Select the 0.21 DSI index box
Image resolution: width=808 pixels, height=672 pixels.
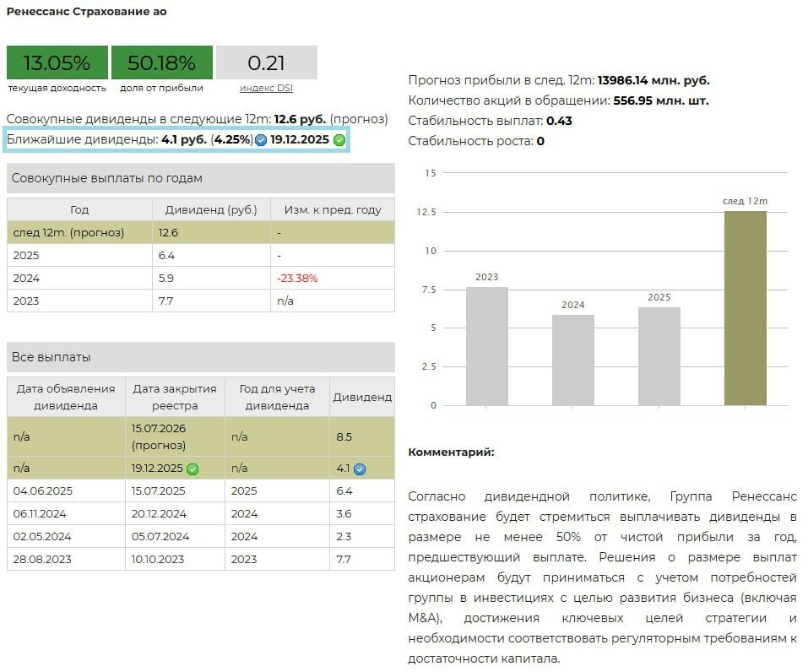266,62
